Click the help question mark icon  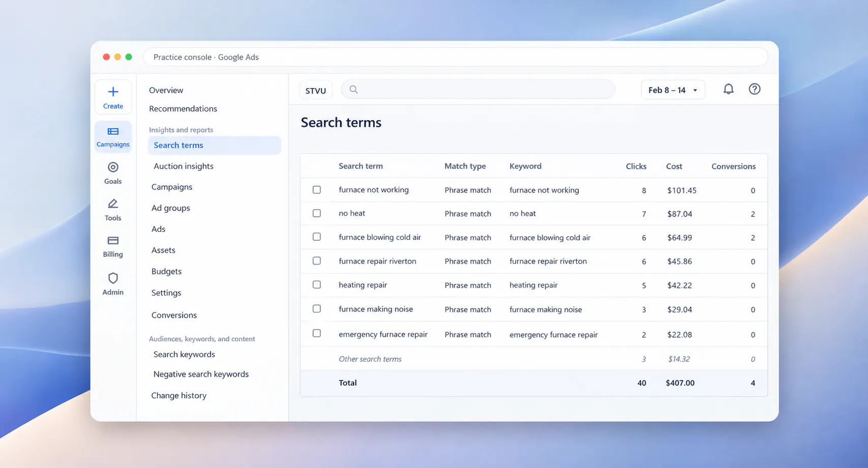coord(755,89)
